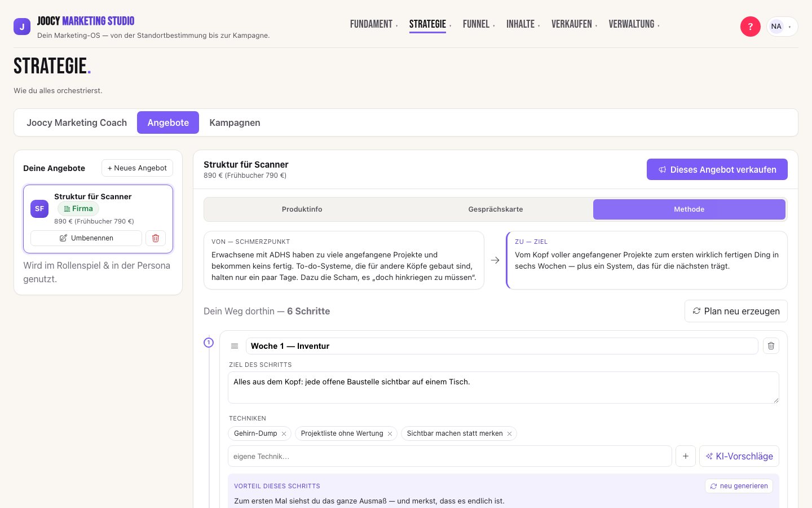Open the red help question mark
Screen dimensions: 812x508
[750, 27]
